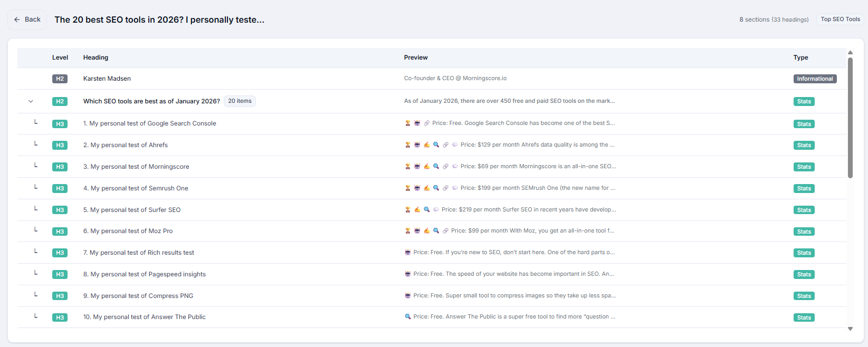
Task: Select heading '7. My personal test of Rich results test'
Action: click(x=139, y=253)
